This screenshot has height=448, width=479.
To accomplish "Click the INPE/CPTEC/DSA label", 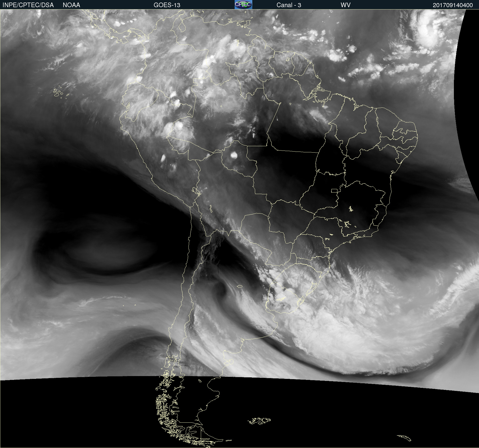I will point(28,5).
